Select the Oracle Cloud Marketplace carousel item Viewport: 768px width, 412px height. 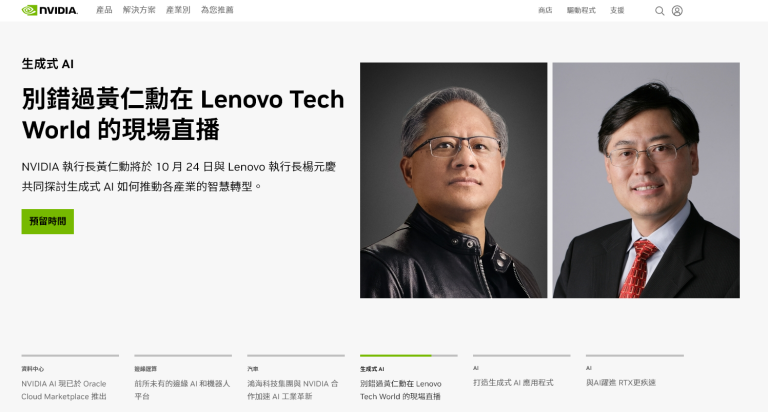[70, 378]
